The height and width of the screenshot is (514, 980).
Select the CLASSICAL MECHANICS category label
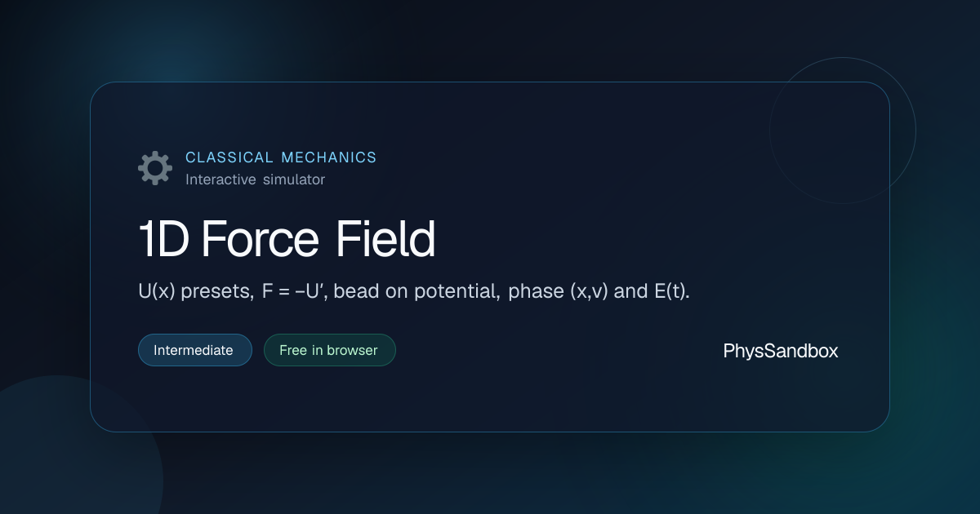[281, 157]
